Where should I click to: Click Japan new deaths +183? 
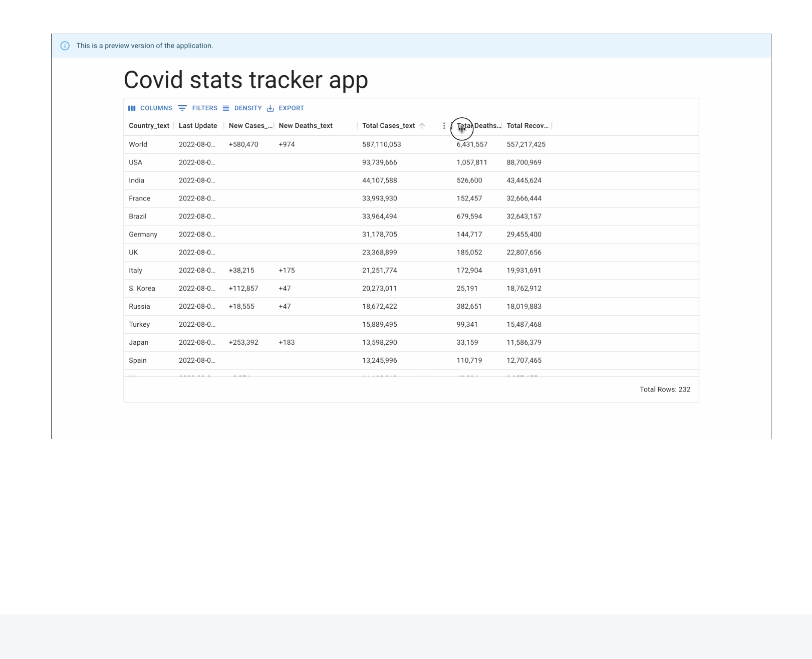point(287,343)
